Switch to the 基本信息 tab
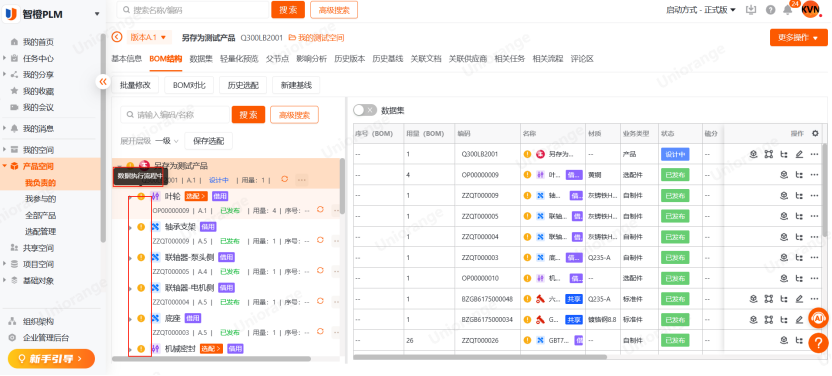Image resolution: width=832 pixels, height=376 pixels. point(127,59)
